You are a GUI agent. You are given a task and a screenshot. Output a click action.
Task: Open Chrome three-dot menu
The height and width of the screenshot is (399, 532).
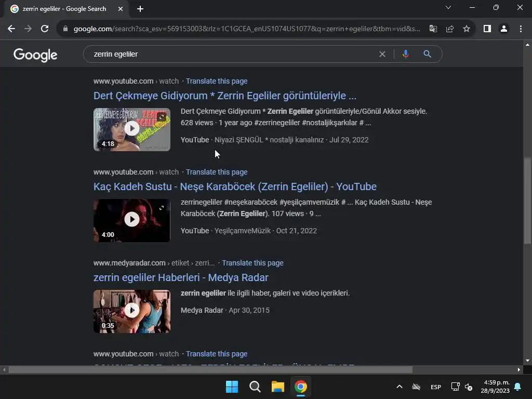521,29
